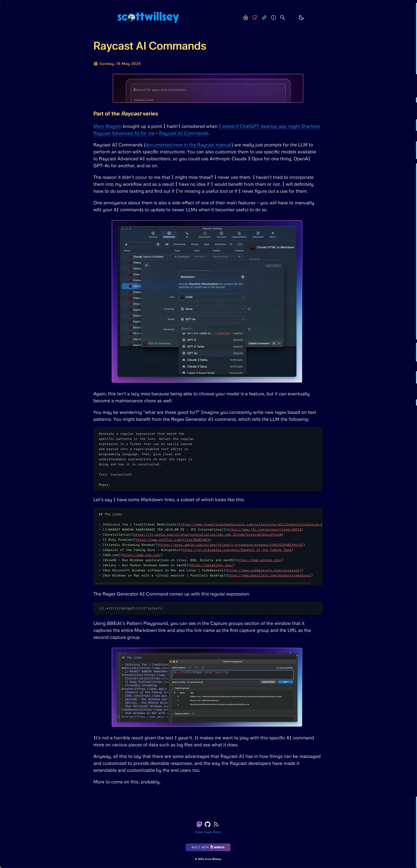Click the back arrow in the Edit AI Command panel
The image size is (417, 868).
point(146,265)
